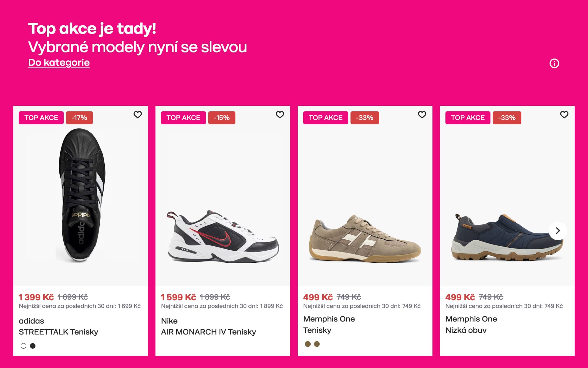
Task: Open the beige Memphis One sneaker photo
Action: tap(365, 238)
